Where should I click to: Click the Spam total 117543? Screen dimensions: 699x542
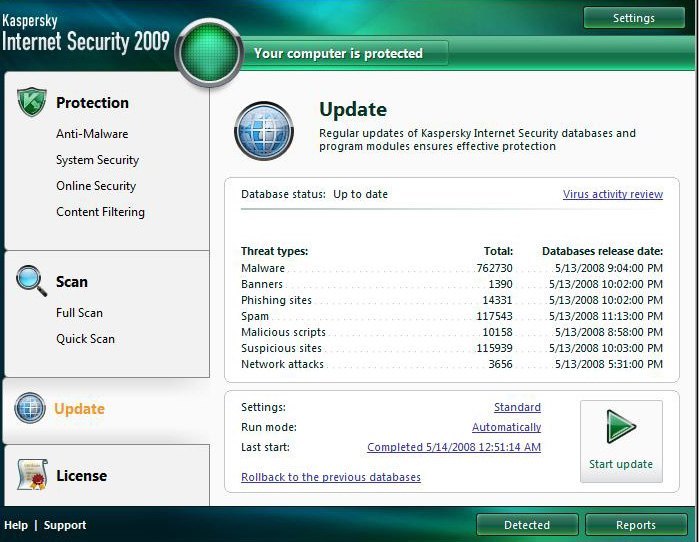tap(494, 316)
